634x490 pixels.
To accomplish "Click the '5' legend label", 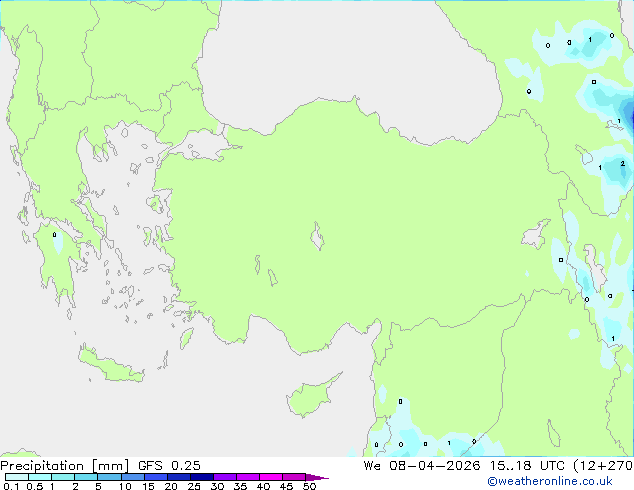I will coord(98,486).
